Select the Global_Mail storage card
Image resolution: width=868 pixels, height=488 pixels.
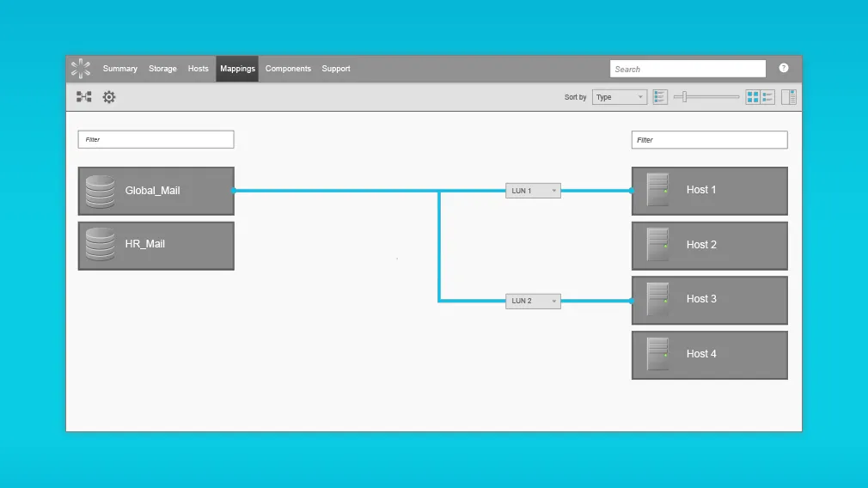pyautogui.click(x=156, y=191)
